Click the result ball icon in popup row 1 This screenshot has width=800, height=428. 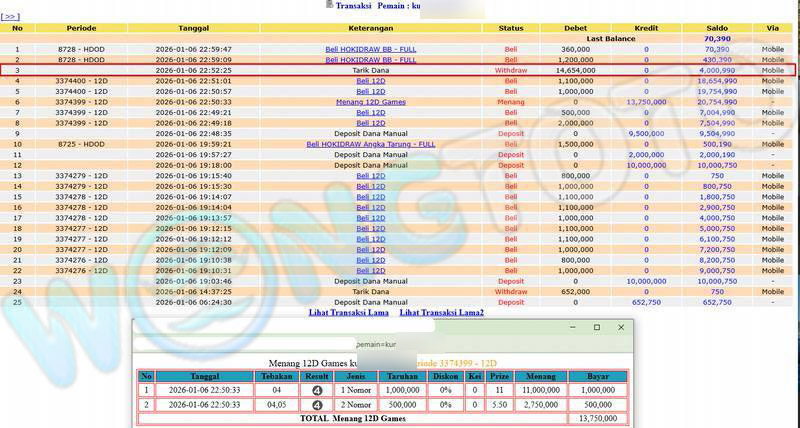[316, 389]
